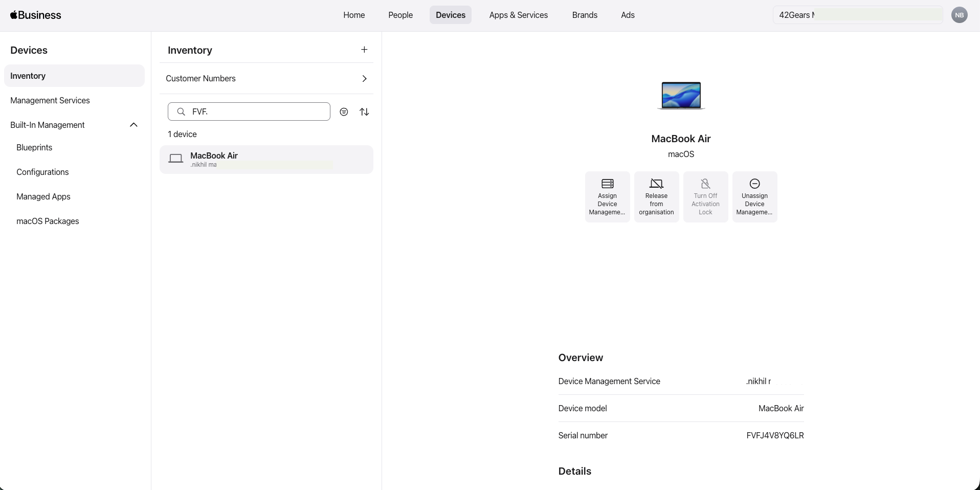Viewport: 980px width, 490px height.
Task: Select the Devices tab
Action: (451, 15)
